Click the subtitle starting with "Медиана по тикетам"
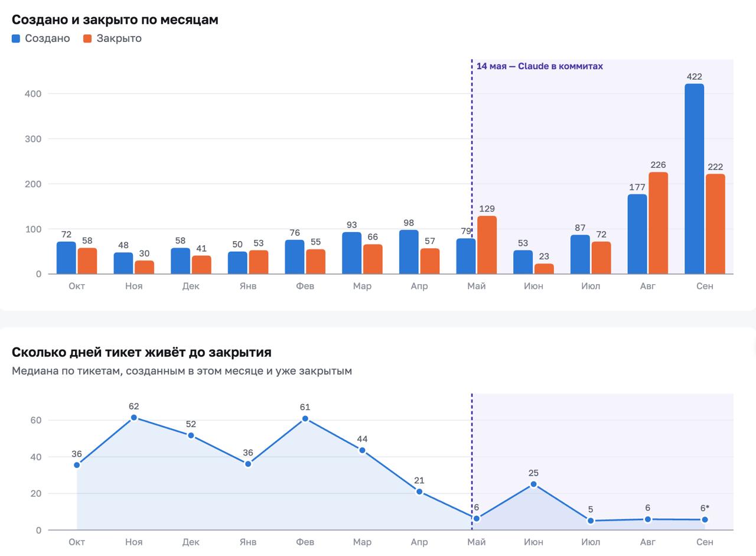The image size is (756, 556). tap(182, 371)
